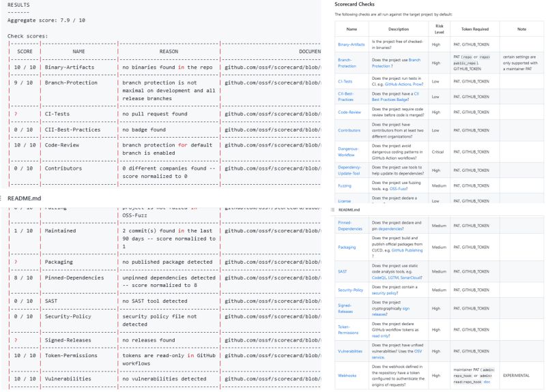Open the Security-Policy check link
Image resolution: width=546 pixels, height=392 pixels.
[x=350, y=290]
